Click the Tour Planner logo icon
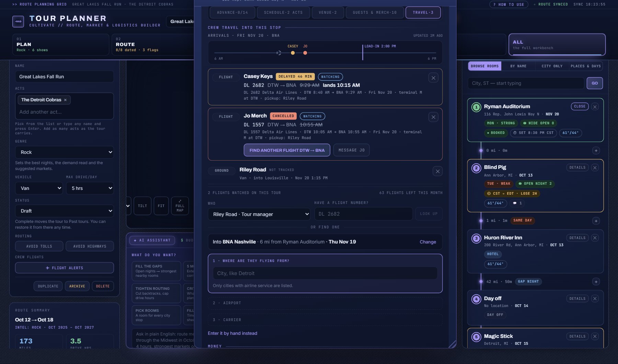Screen dimensions: 618x364 click(x=18, y=21)
